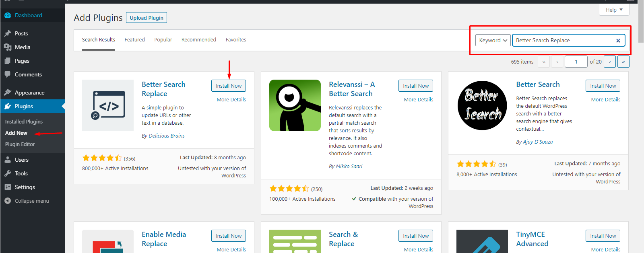644x253 pixels.
Task: Open the TinyMCE Advanced title link
Action: tap(533, 239)
